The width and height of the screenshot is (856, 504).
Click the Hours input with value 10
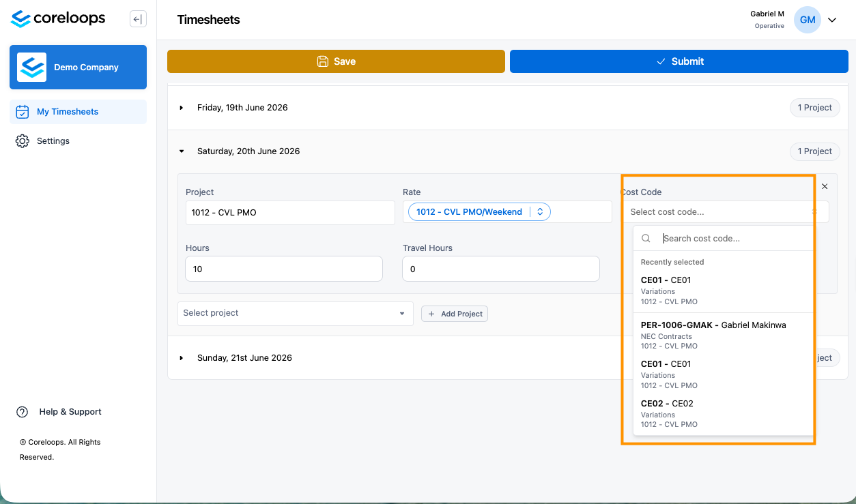(284, 269)
